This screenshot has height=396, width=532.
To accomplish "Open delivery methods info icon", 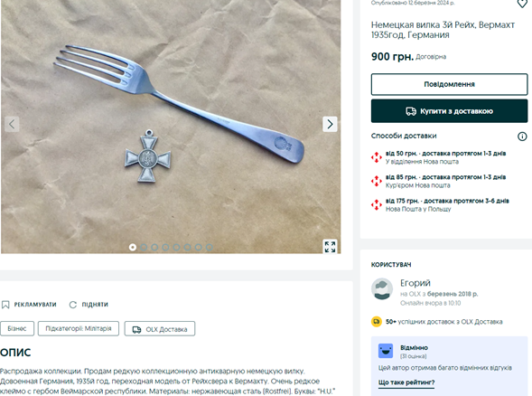I will [x=522, y=137].
